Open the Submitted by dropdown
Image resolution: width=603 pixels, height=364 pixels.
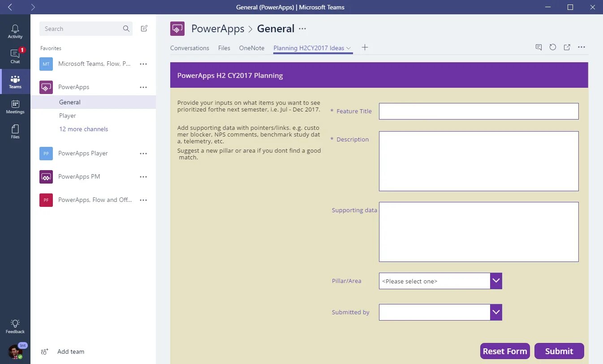[x=495, y=312]
